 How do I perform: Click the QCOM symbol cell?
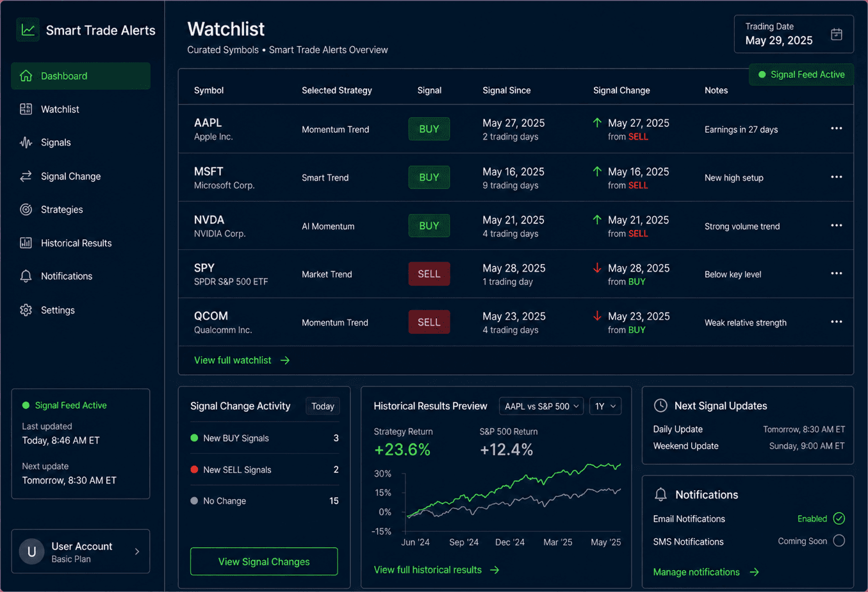pos(223,322)
